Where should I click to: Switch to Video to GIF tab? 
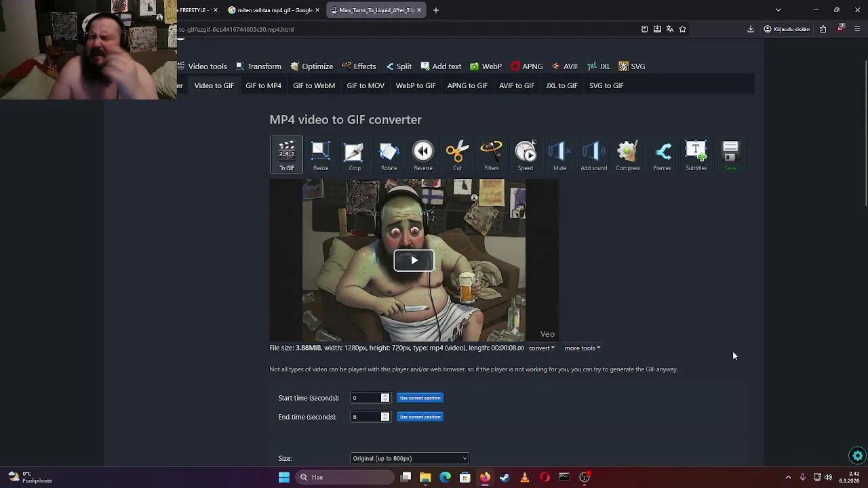point(214,85)
